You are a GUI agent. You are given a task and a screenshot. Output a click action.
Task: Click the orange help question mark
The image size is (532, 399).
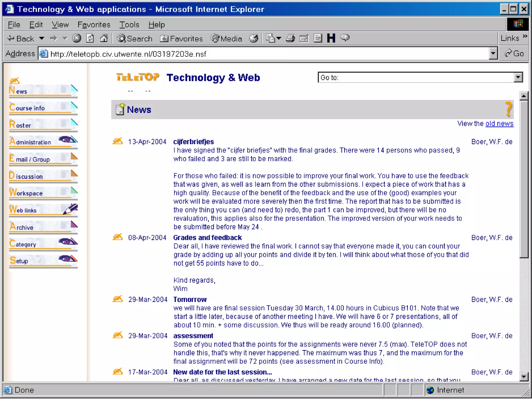coord(509,109)
